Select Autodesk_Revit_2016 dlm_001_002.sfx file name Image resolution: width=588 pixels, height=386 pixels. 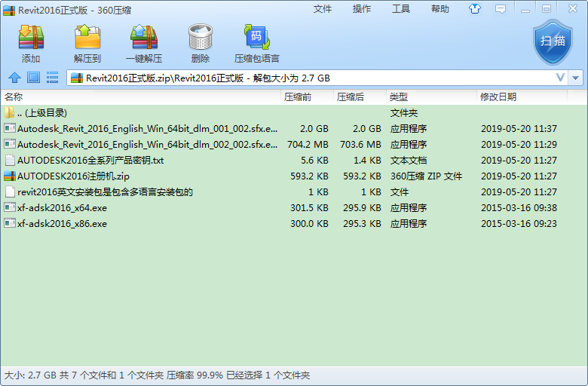pos(147,129)
